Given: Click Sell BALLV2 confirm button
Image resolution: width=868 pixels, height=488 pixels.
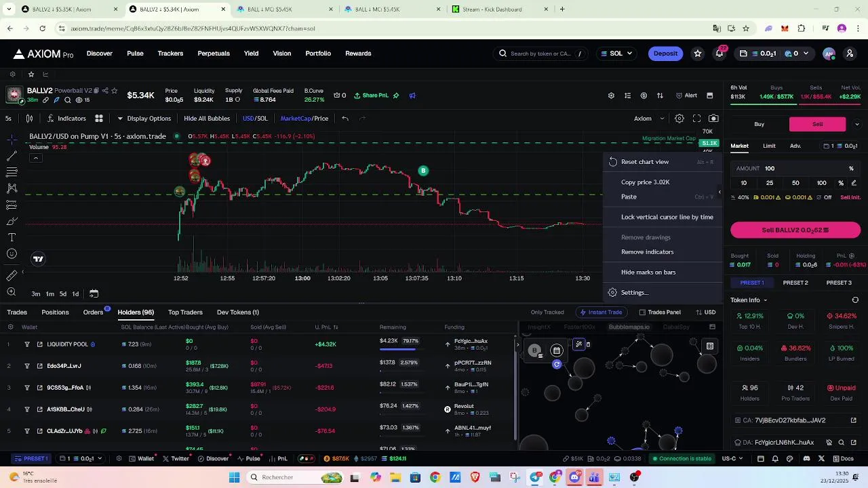Looking at the screenshot, I should click(795, 230).
